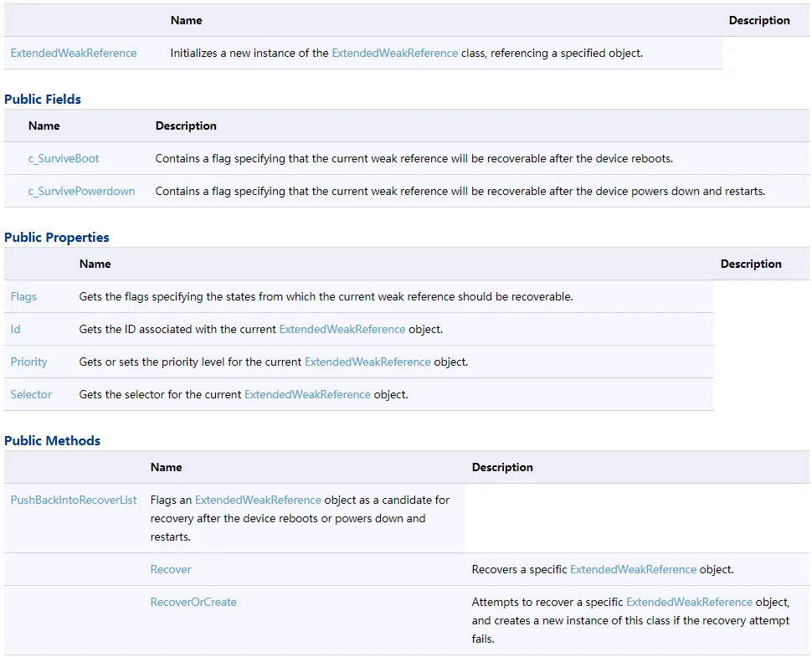Open the c_SurviveBoot field link
Image resolution: width=812 pixels, height=657 pixels.
[64, 158]
